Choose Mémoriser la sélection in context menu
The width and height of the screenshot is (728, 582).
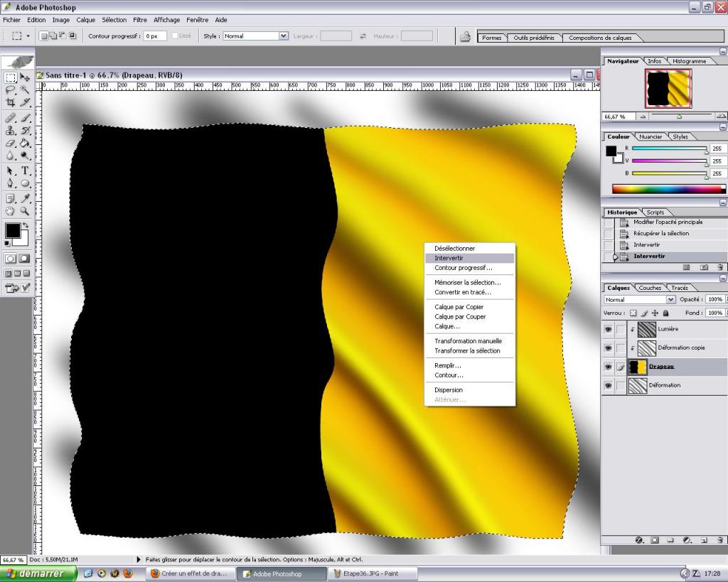pyautogui.click(x=469, y=282)
